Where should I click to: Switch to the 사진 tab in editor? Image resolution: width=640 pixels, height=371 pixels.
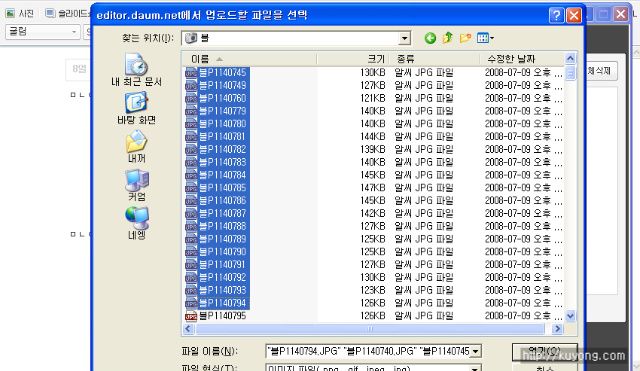coord(20,13)
